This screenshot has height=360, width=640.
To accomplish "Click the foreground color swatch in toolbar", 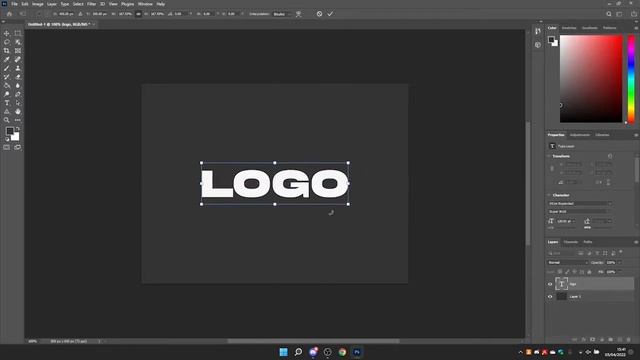I will point(10,131).
